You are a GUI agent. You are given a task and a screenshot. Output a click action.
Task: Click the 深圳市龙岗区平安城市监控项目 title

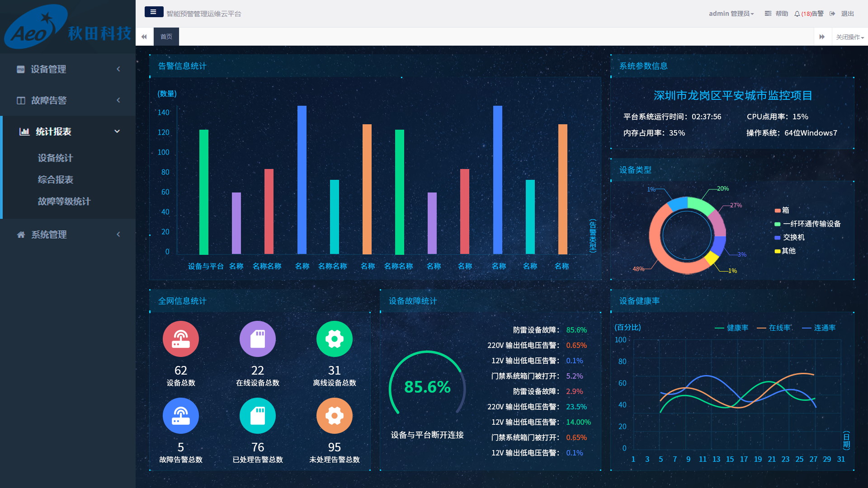pyautogui.click(x=733, y=96)
